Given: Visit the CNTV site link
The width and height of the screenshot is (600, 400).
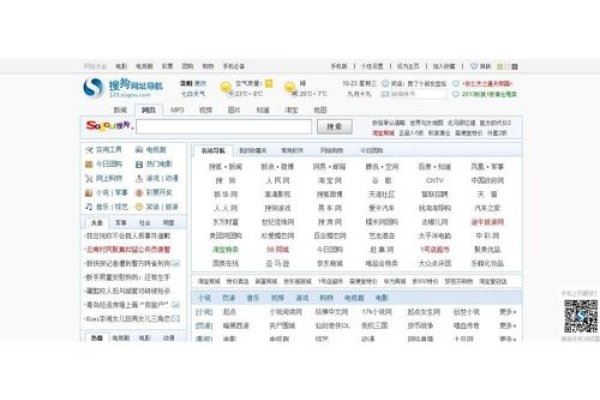Looking at the screenshot, I should pos(434,180).
